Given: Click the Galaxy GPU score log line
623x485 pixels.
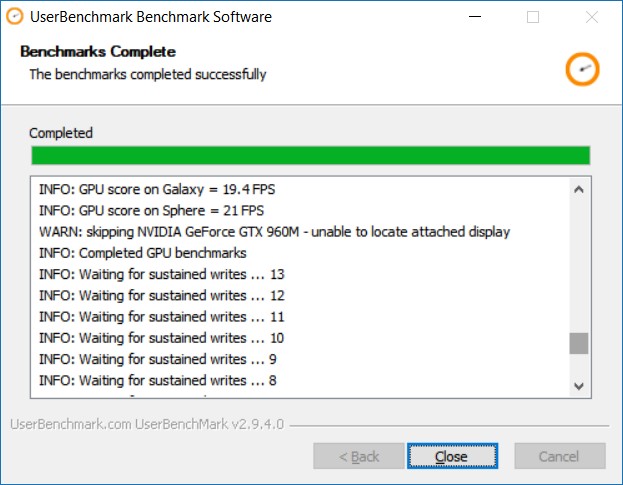Looking at the screenshot, I should [157, 188].
